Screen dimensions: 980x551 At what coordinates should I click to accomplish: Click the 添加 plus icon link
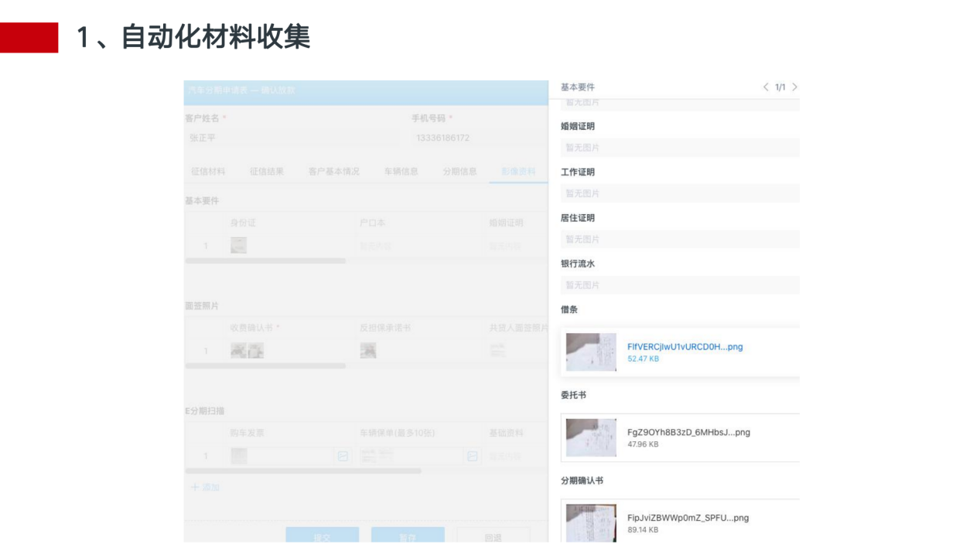(205, 487)
